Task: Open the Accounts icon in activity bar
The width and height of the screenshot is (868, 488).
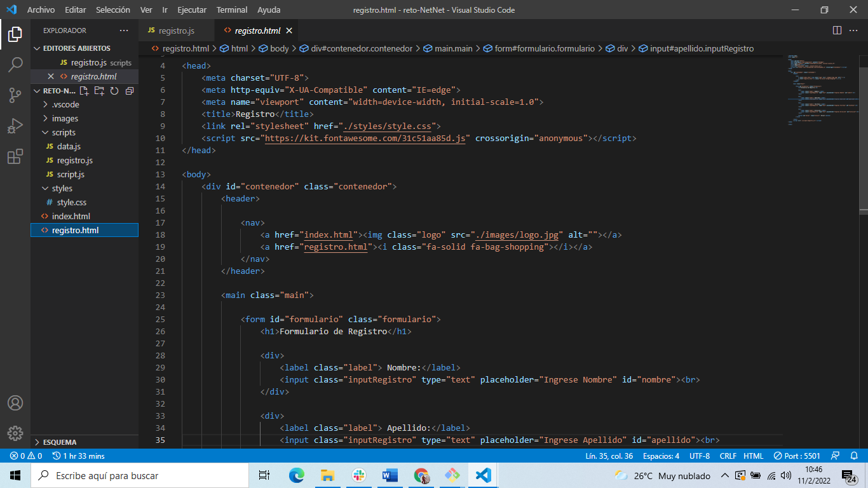Action: click(x=15, y=403)
